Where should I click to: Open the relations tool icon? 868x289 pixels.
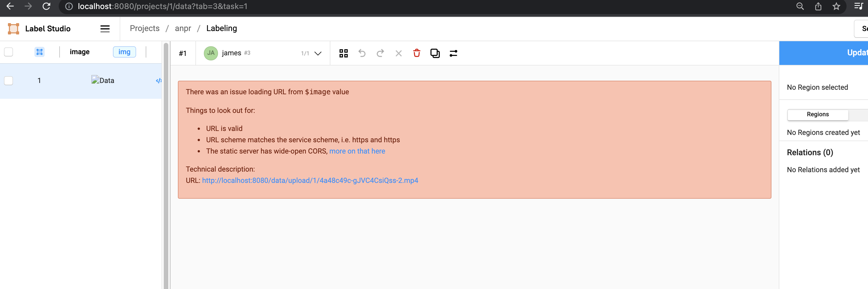coord(453,53)
